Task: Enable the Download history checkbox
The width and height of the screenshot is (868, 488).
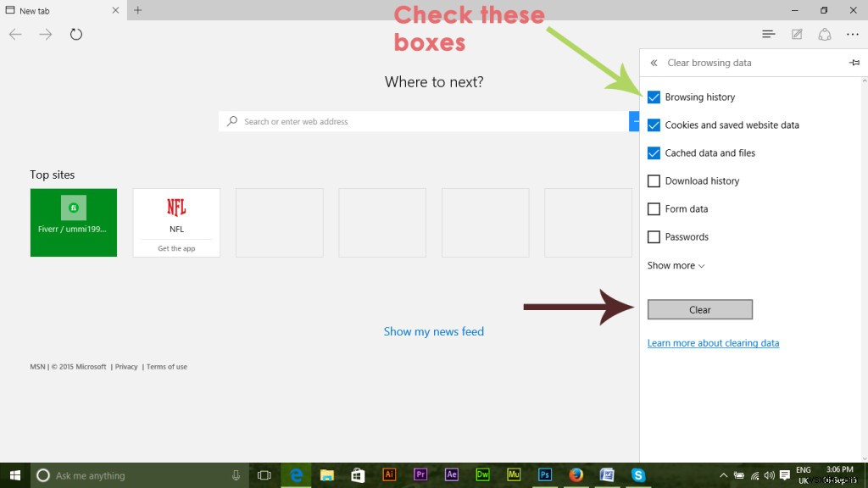Action: 654,180
